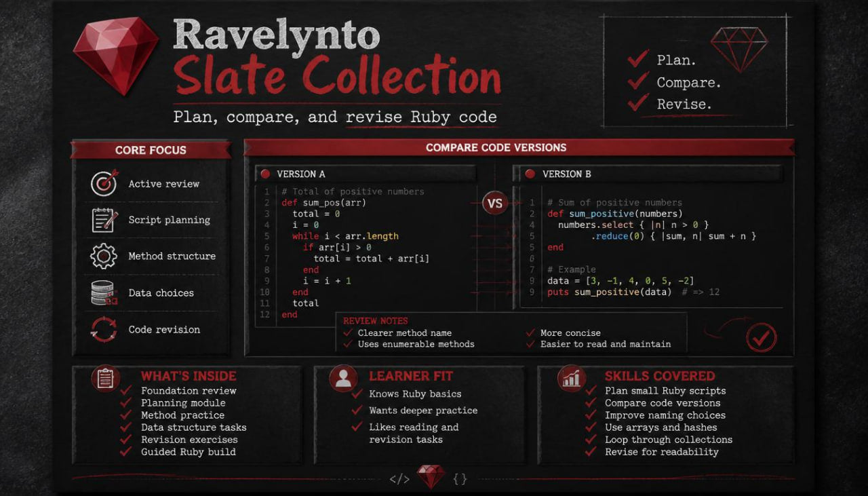Click the Learner Fit heading
The height and width of the screenshot is (496, 868).
click(410, 376)
